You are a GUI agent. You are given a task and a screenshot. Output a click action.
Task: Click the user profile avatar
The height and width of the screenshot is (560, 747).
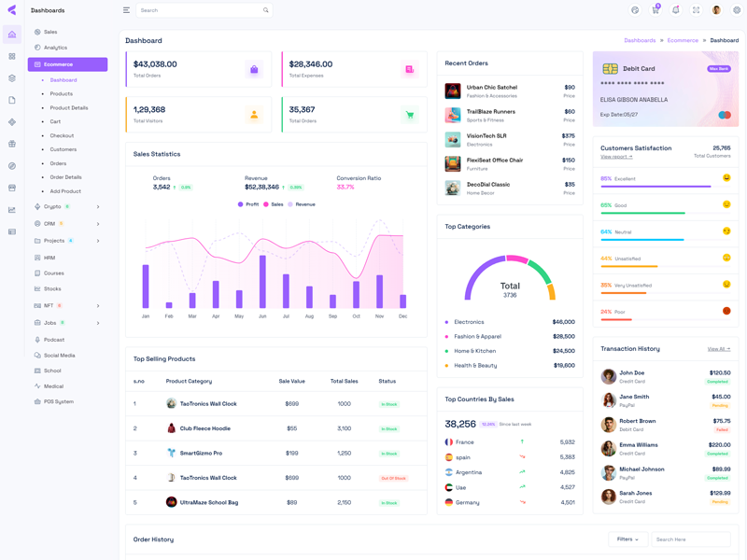point(716,10)
